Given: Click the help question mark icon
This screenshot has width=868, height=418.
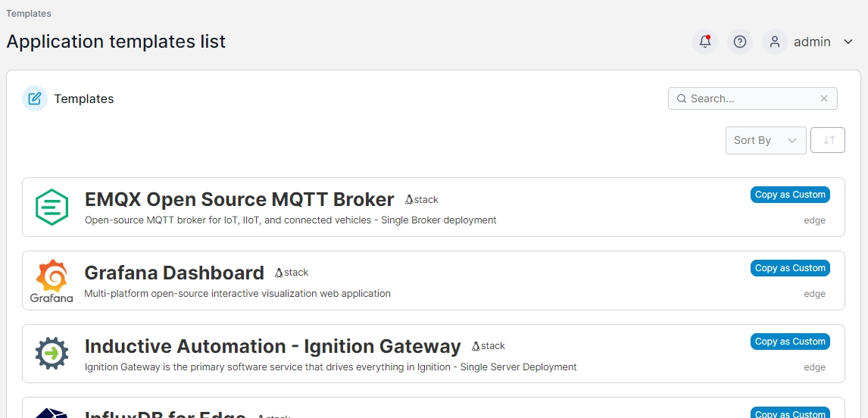Looking at the screenshot, I should (x=740, y=42).
